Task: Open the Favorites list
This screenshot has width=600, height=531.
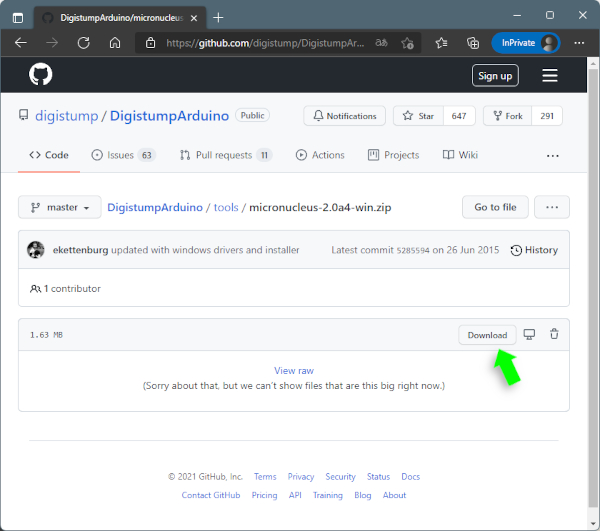Action: click(442, 43)
